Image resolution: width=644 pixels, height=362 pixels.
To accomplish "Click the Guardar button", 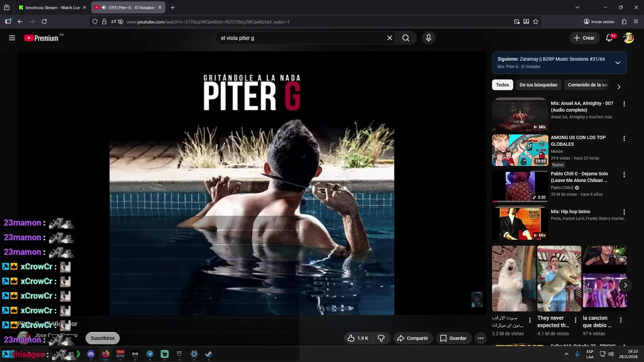I will (453, 338).
